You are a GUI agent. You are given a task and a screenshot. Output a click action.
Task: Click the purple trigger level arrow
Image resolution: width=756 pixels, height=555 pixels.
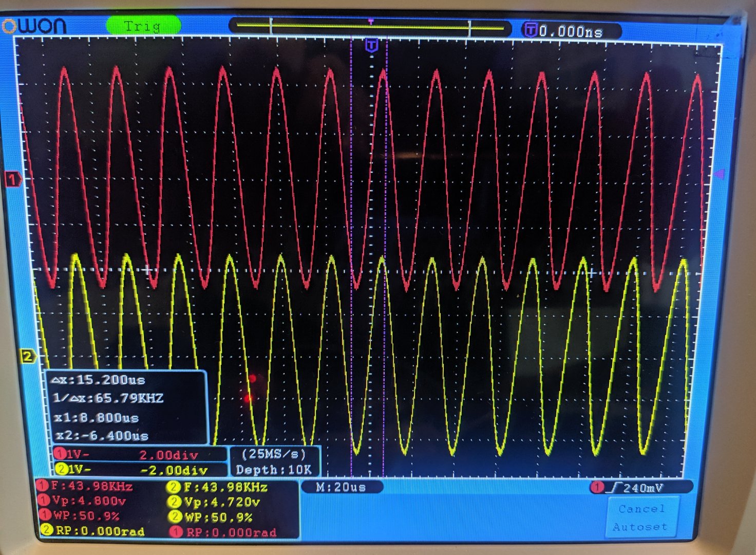720,174
